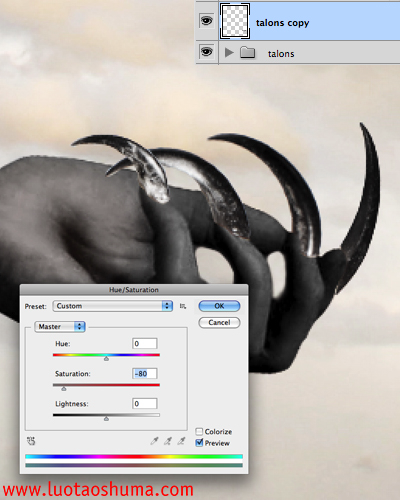
Task: Click the Hue slider handle
Action: click(106, 359)
